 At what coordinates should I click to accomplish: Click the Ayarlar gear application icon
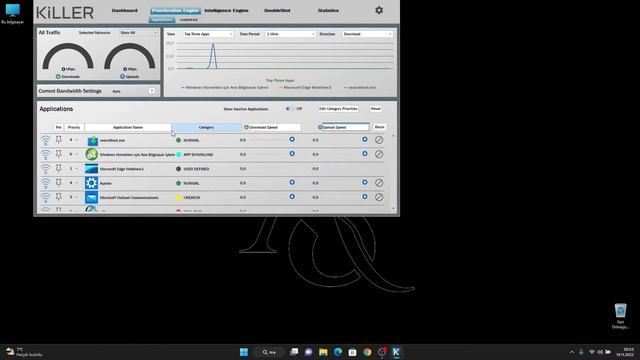pyautogui.click(x=91, y=183)
